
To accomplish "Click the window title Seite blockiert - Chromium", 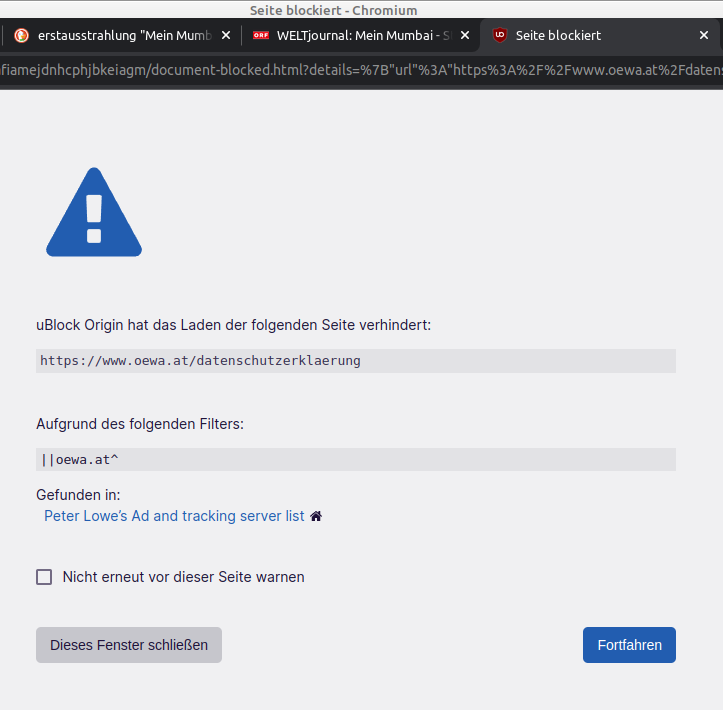I will point(333,10).
